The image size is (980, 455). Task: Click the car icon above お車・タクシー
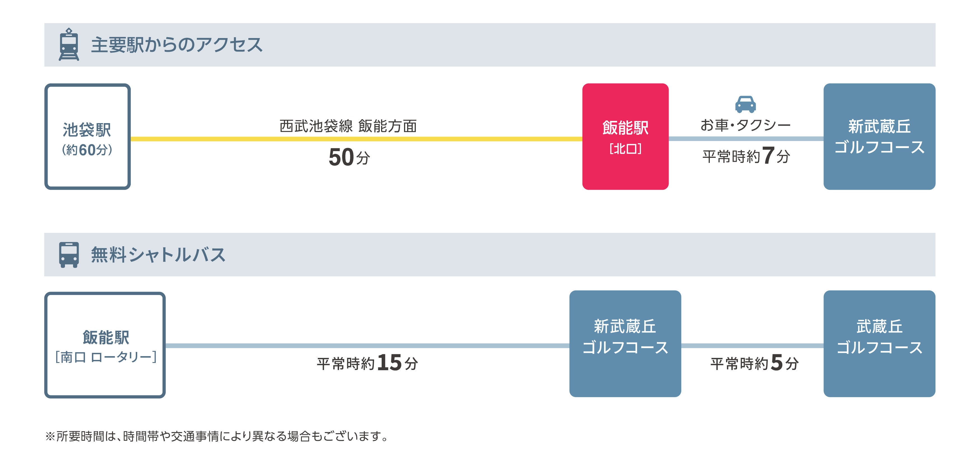point(745,104)
